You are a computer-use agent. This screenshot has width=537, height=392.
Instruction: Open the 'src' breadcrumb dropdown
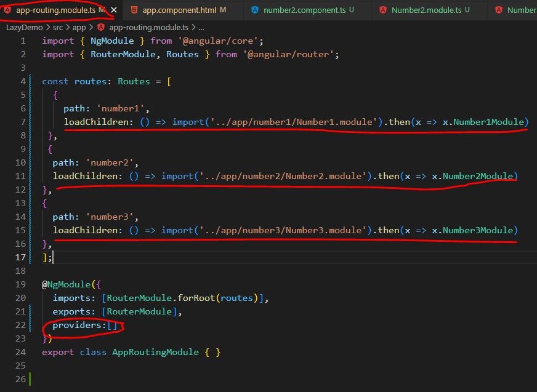(58, 27)
